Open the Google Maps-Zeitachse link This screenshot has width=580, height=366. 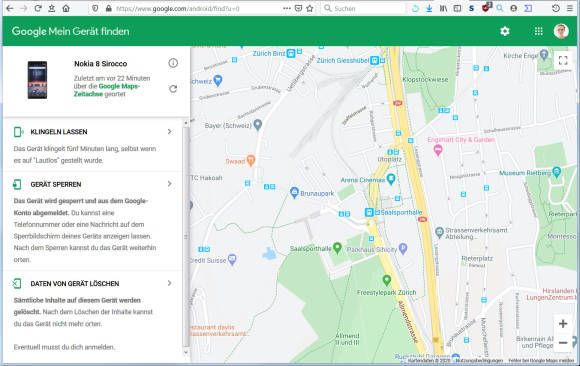106,90
